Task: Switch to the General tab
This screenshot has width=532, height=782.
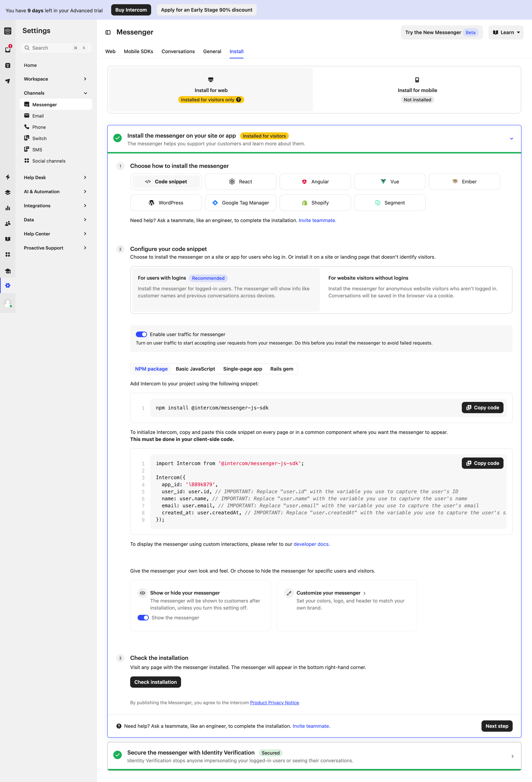Action: [x=212, y=51]
